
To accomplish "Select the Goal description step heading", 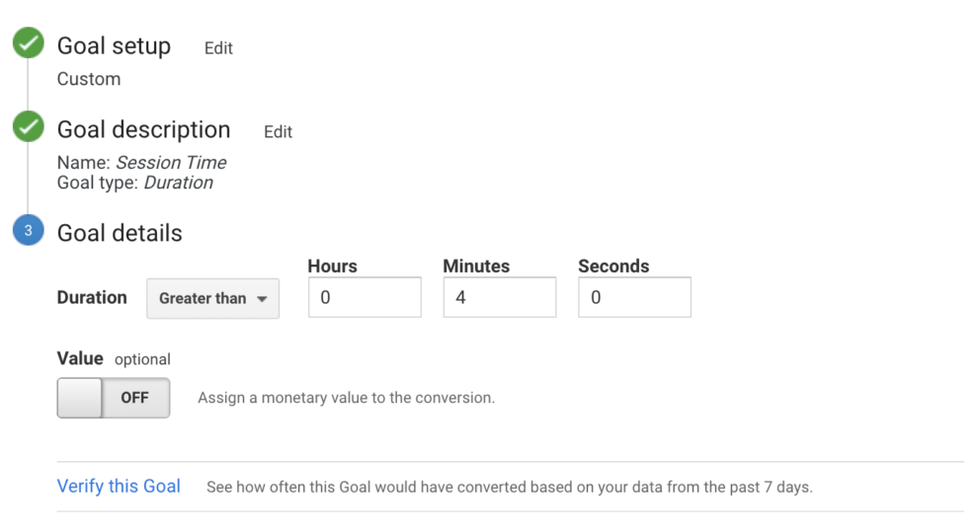I will pos(143,129).
